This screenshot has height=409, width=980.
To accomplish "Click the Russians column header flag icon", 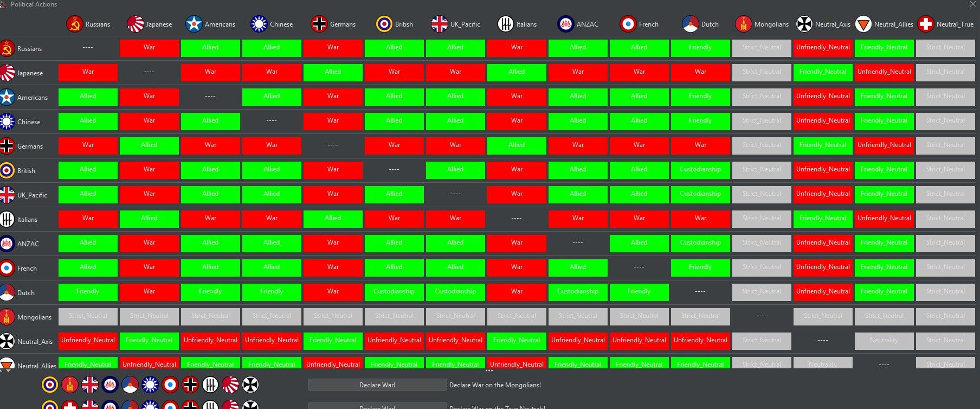I will tap(74, 24).
